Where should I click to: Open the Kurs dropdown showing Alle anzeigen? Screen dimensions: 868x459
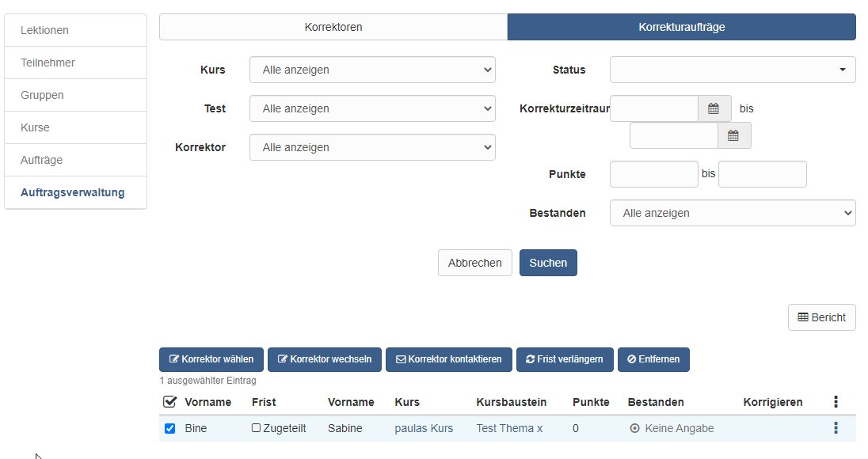[x=372, y=70]
